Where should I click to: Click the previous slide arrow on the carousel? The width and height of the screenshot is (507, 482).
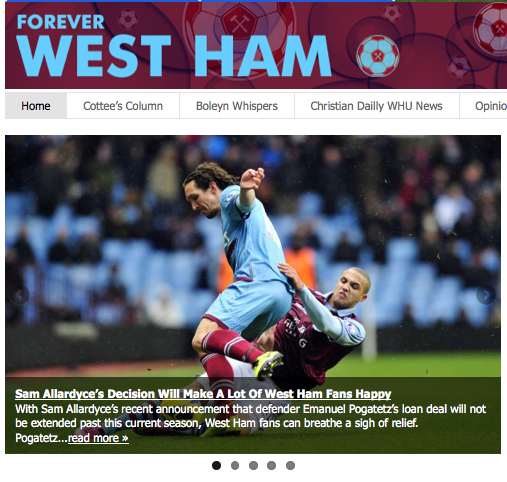(x=20, y=295)
